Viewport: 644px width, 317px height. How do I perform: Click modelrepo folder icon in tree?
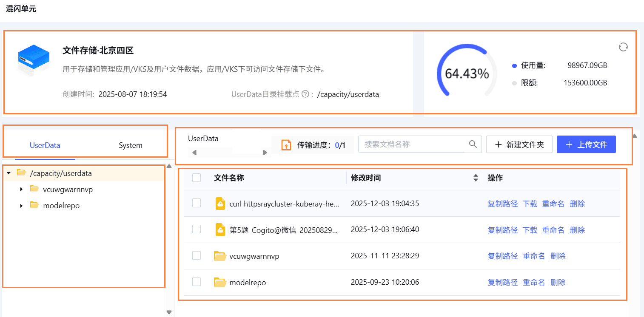[34, 205]
